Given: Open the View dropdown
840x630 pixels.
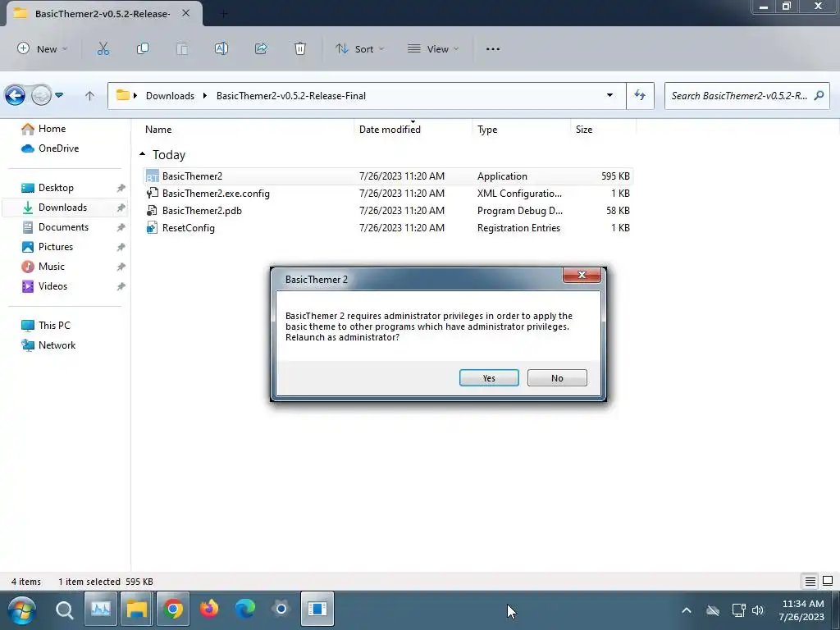Looking at the screenshot, I should coord(433,48).
